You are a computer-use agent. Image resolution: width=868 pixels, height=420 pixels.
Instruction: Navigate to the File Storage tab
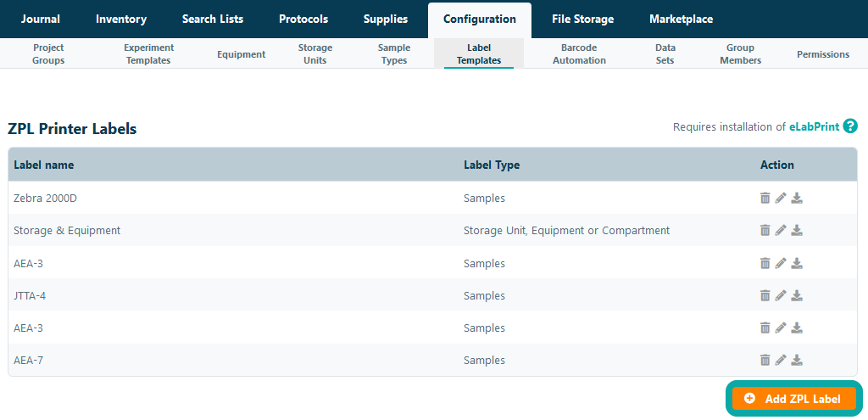582,19
